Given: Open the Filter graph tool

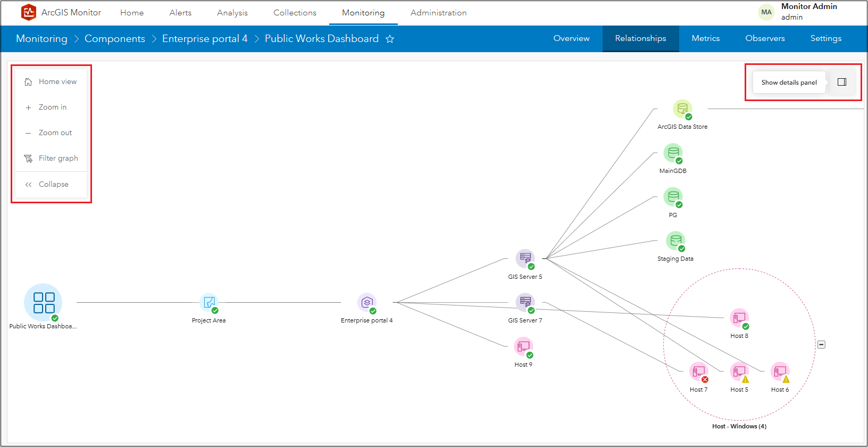Looking at the screenshot, I should (51, 159).
